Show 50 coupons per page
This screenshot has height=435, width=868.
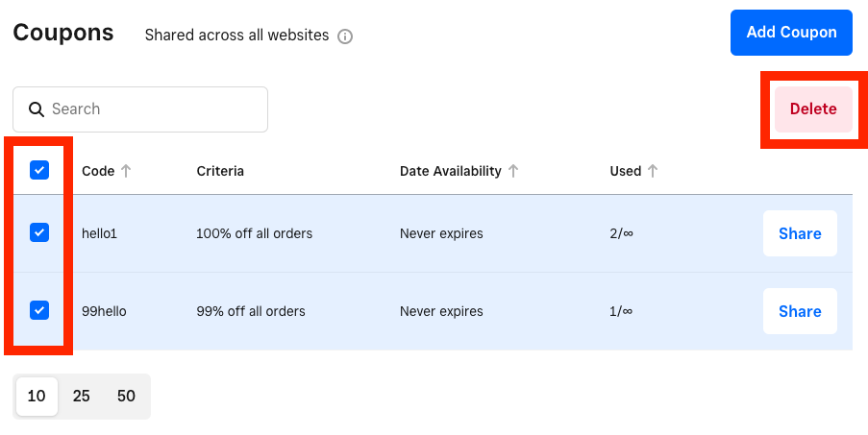(126, 396)
